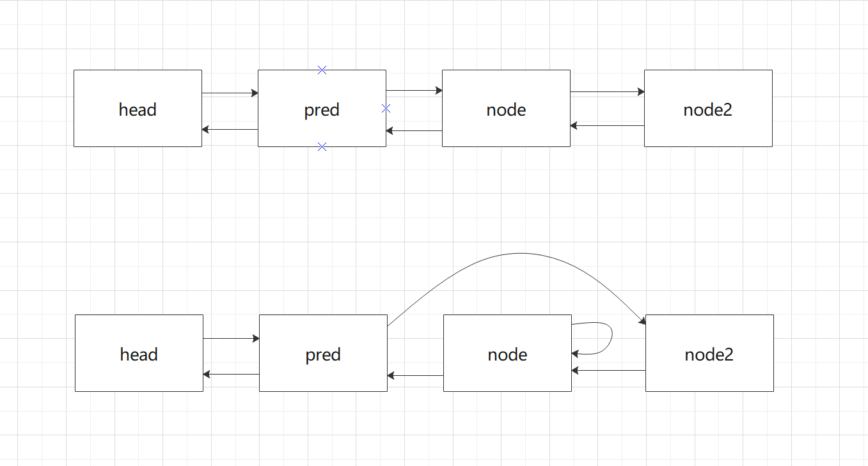Select the head box in the upper diagram

tap(138, 109)
